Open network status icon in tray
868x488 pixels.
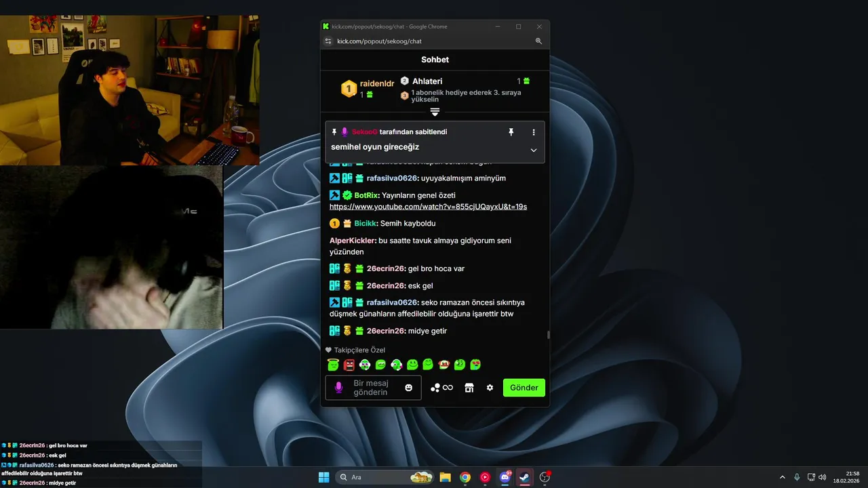pos(811,477)
